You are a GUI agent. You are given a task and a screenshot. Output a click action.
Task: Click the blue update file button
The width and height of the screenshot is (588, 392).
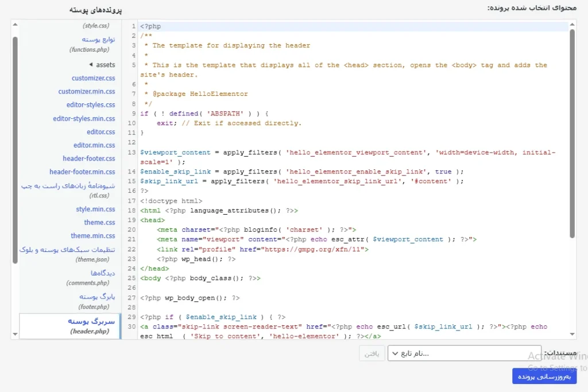(544, 376)
